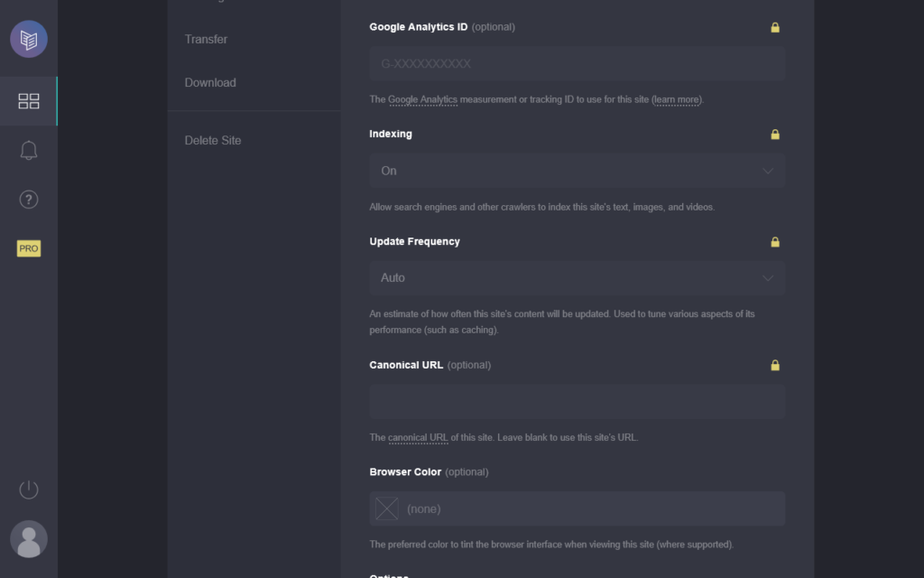Follow the learn more link
This screenshot has width=924, height=578.
[677, 99]
